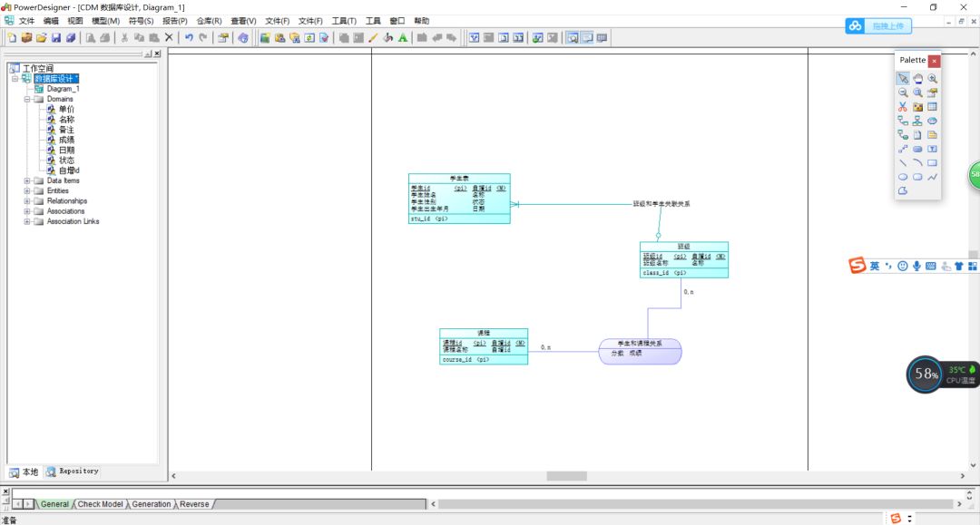
Task: Close the Palette panel
Action: (x=934, y=61)
